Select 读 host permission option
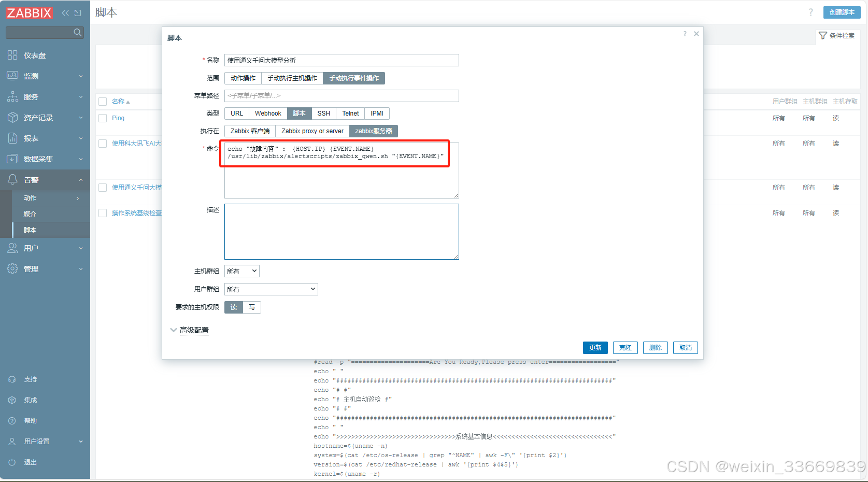Viewport: 868px width, 482px height. (x=234, y=307)
